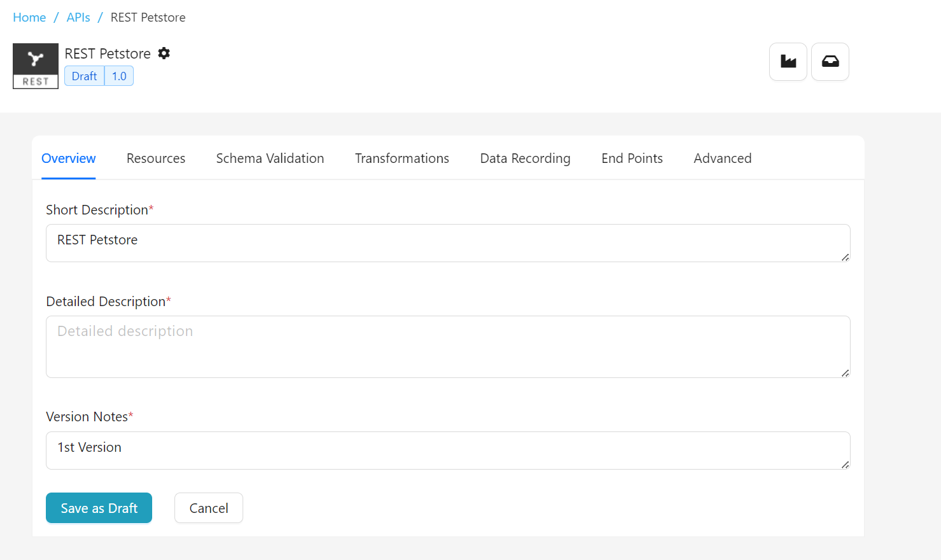941x560 pixels.
Task: Switch to the Resources tab
Action: tap(156, 158)
